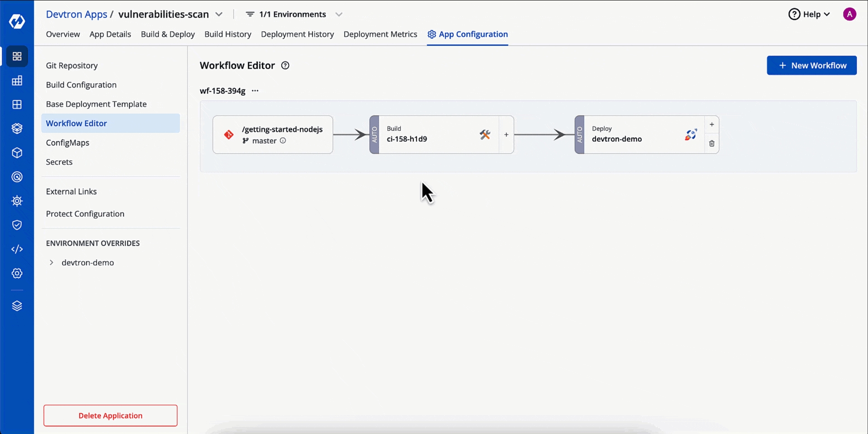Click the Workflow Editor help question icon
The height and width of the screenshot is (434, 868).
pyautogui.click(x=285, y=65)
